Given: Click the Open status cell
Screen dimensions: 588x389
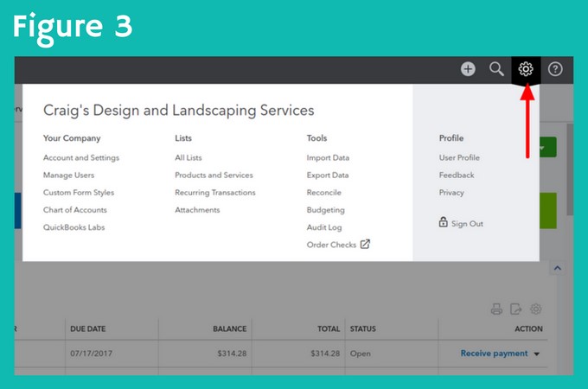Looking at the screenshot, I should (361, 354).
